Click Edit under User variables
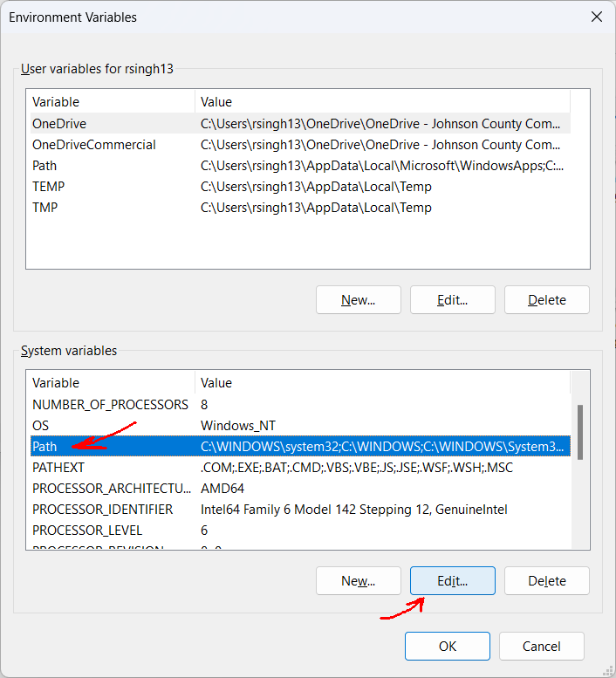 tap(453, 299)
